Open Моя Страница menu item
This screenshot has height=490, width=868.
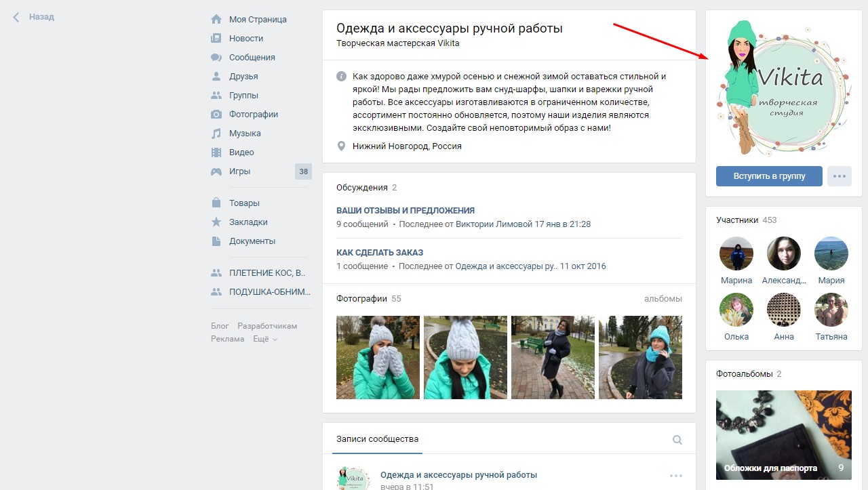point(258,20)
